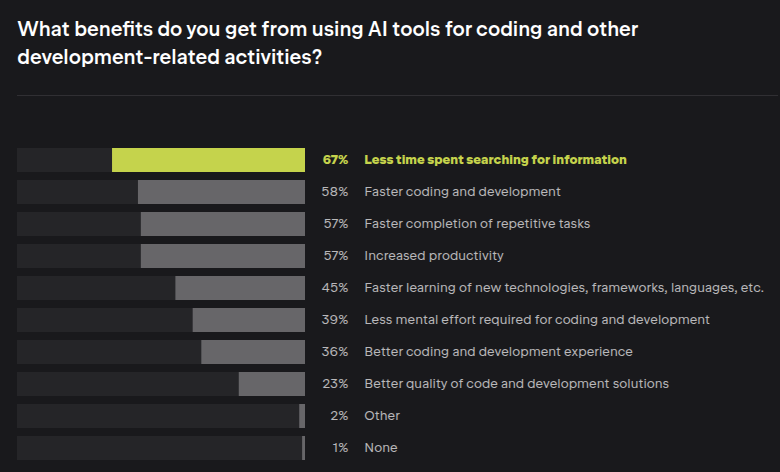Viewport: 780px width, 472px height.
Task: Click the highlighted green 67% bar
Action: [208, 160]
